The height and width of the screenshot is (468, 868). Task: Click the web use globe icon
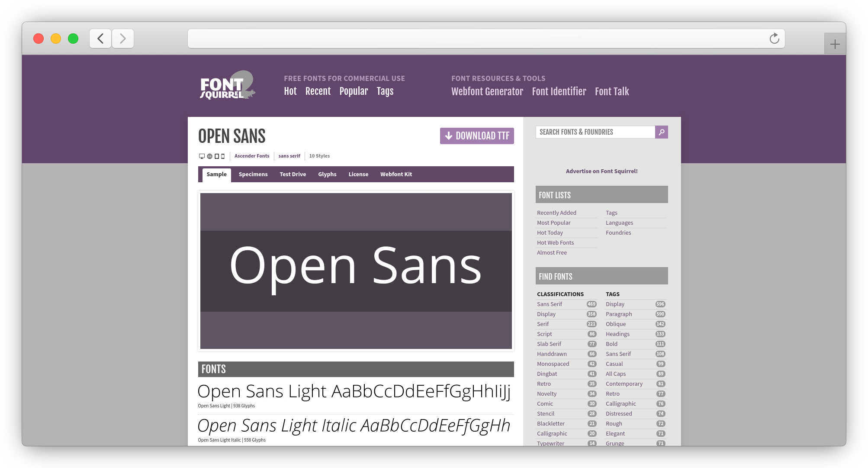pyautogui.click(x=209, y=156)
